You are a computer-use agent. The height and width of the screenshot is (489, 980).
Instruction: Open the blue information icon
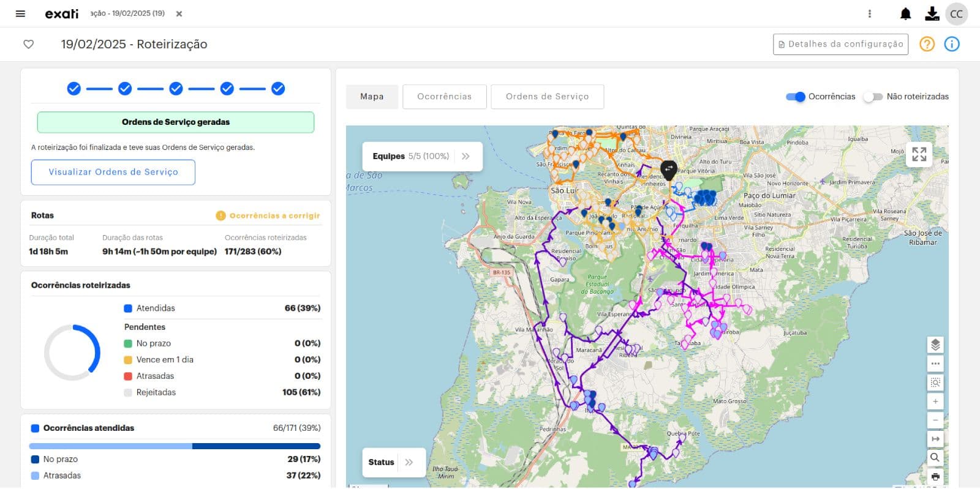click(952, 44)
